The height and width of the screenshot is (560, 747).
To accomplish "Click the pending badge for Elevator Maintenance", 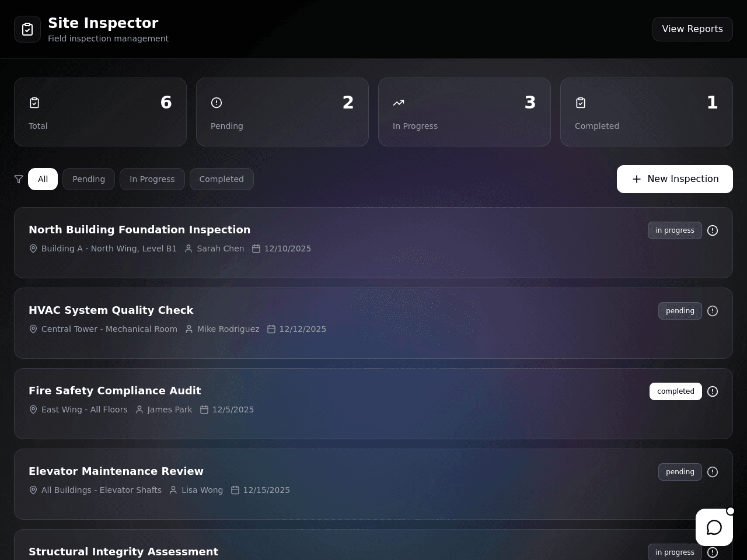I will tap(680, 472).
